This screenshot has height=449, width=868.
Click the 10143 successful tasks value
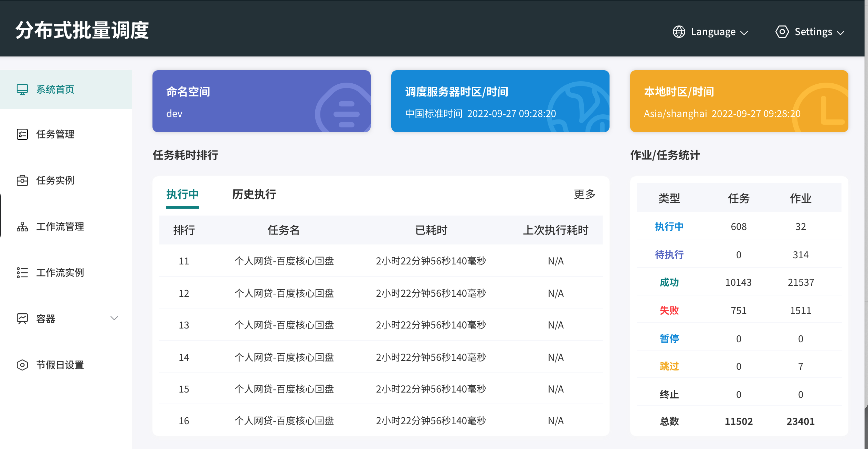click(x=739, y=282)
